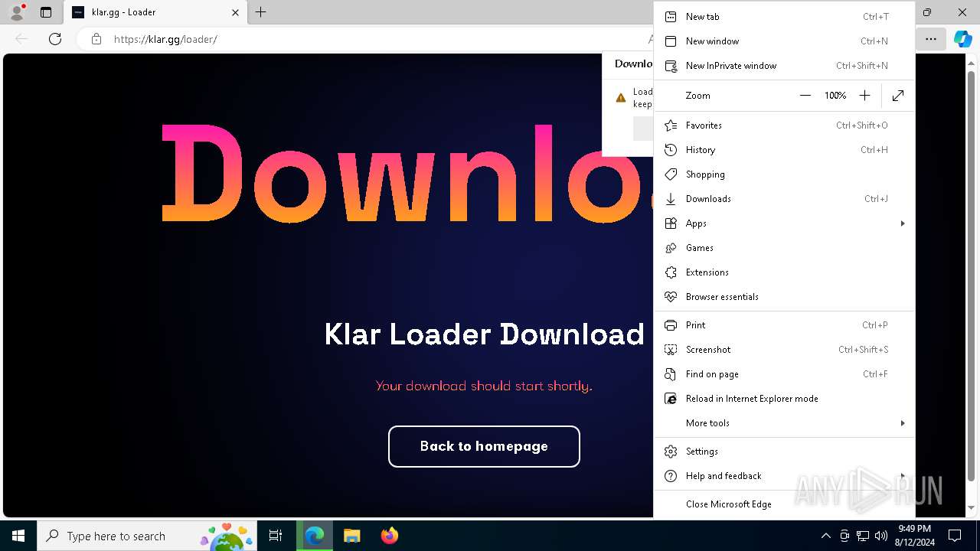The image size is (980, 551).
Task: Open the Windows Start menu
Action: (18, 536)
